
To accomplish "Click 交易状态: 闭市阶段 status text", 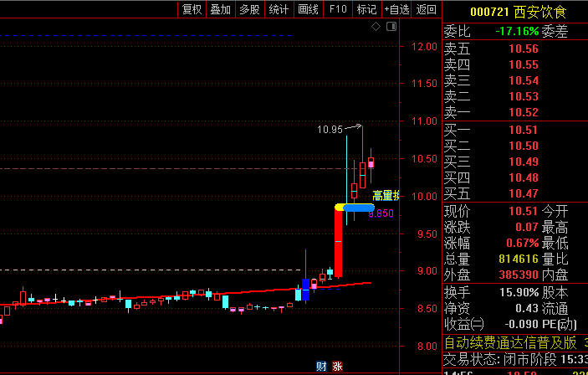I will pyautogui.click(x=500, y=360).
